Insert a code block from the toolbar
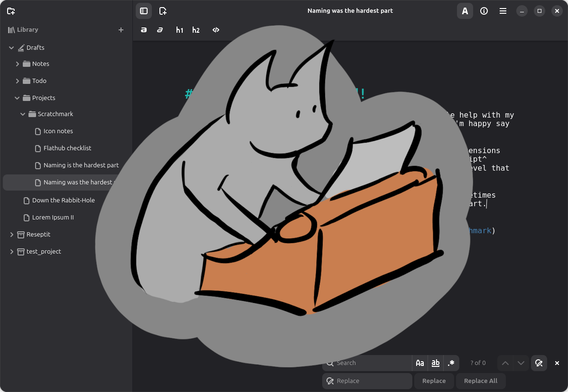This screenshot has width=568, height=392. (215, 30)
